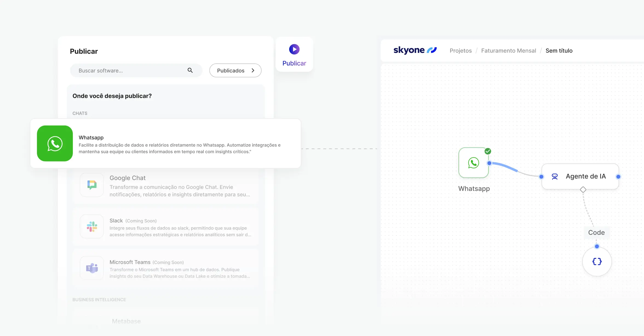This screenshot has height=336, width=644.
Task: Click the Agente de IA output port dot
Action: tap(618, 177)
